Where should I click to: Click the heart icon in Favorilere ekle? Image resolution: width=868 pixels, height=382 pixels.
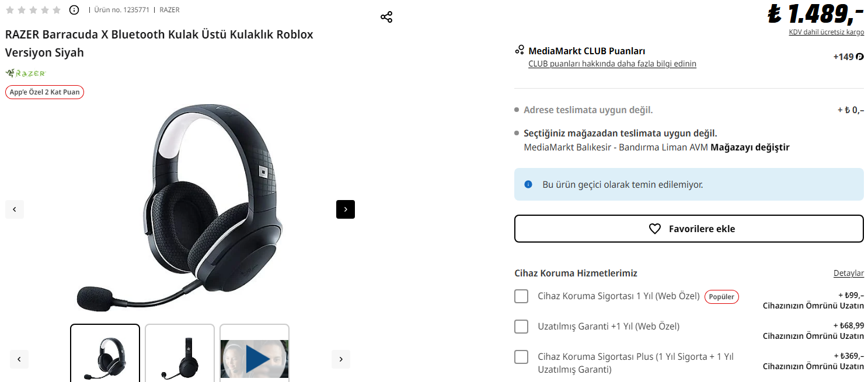pos(655,229)
